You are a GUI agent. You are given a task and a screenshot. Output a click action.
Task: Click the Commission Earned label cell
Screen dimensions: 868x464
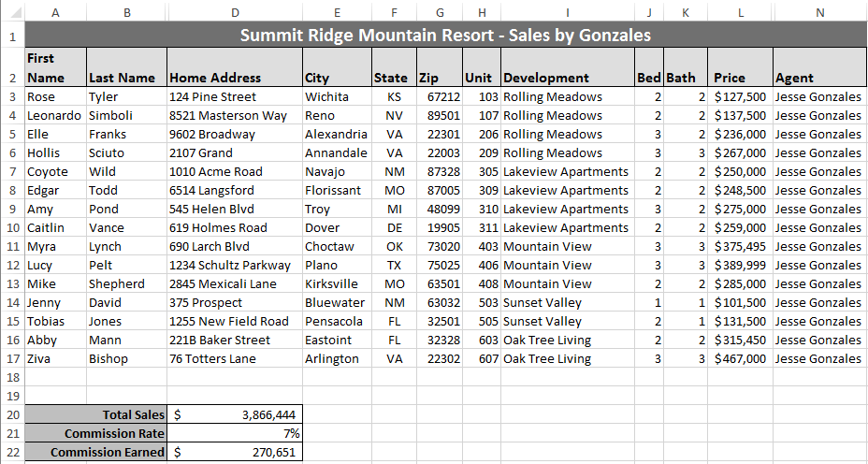(95, 453)
